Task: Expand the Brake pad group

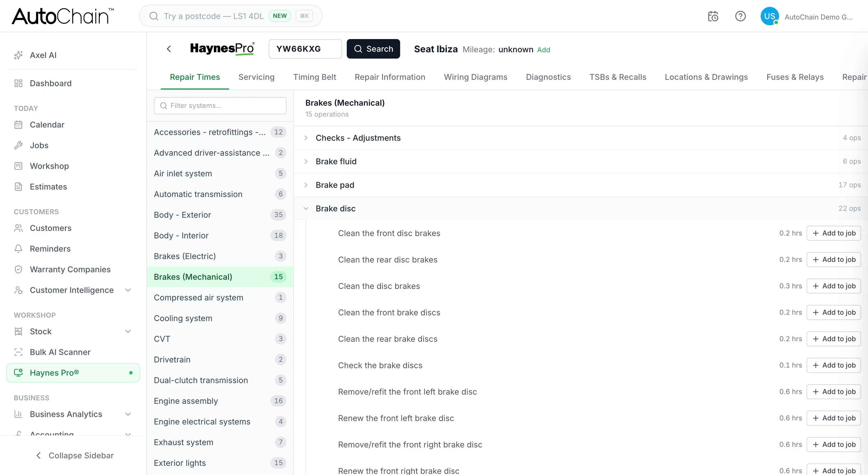Action: pos(581,185)
